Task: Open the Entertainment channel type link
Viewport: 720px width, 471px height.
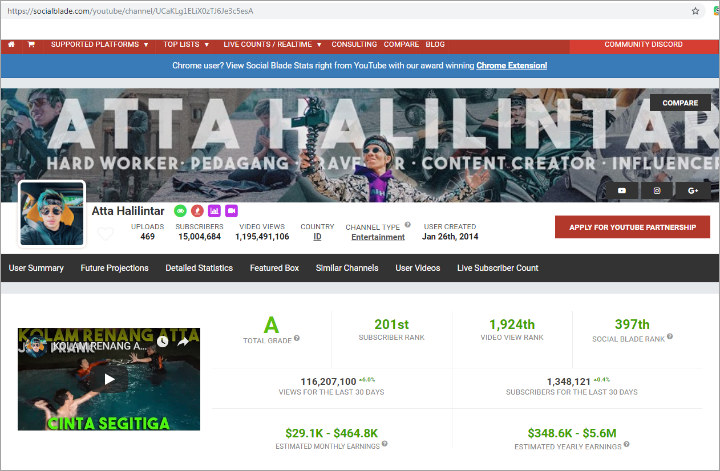Action: pyautogui.click(x=378, y=237)
